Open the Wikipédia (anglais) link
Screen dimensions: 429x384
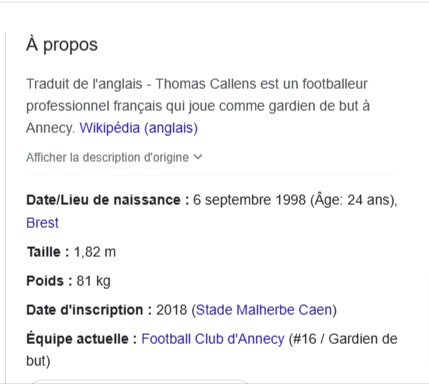139,128
